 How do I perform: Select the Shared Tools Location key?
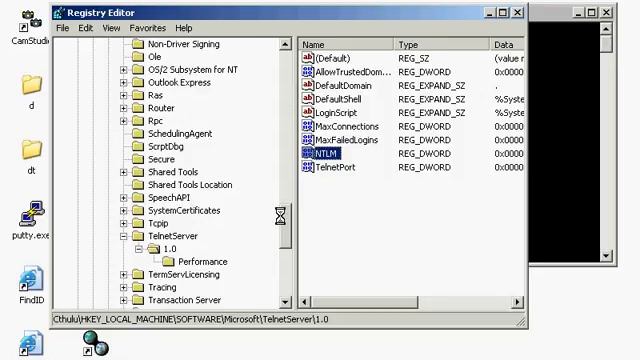click(190, 185)
